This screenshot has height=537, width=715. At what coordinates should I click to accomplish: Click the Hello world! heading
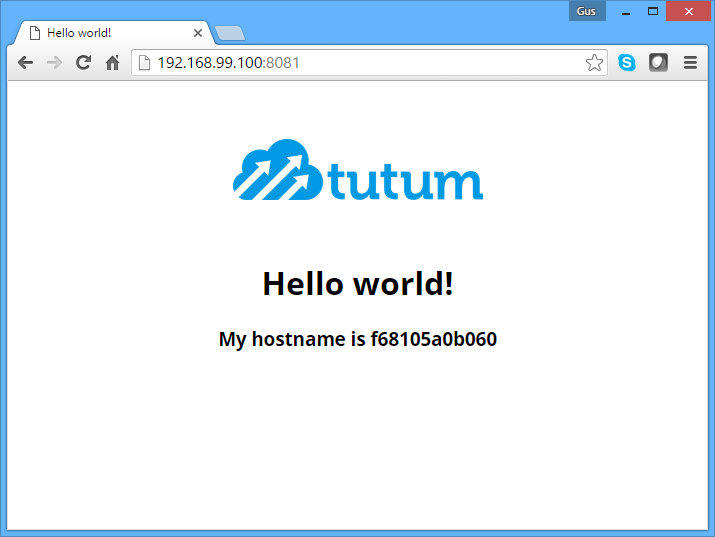(x=358, y=284)
